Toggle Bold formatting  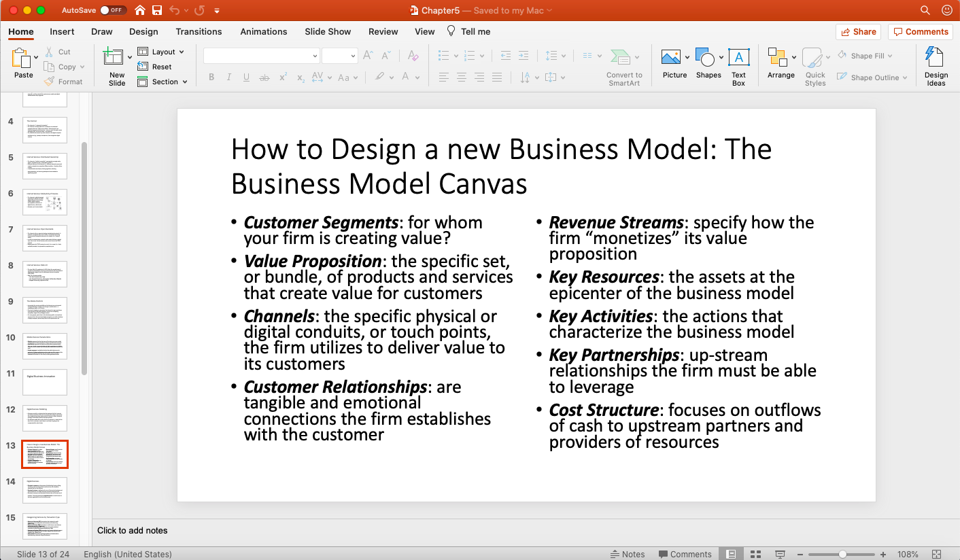coord(211,77)
